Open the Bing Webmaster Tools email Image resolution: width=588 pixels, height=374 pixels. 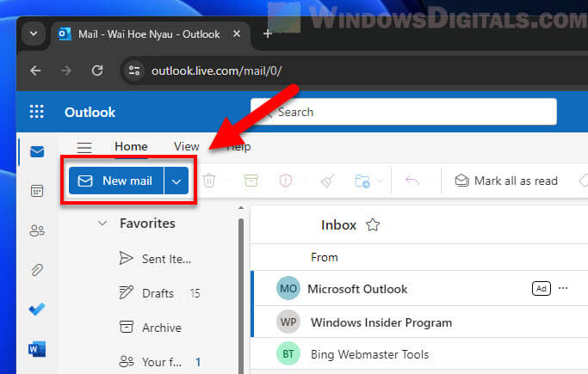pos(419,354)
